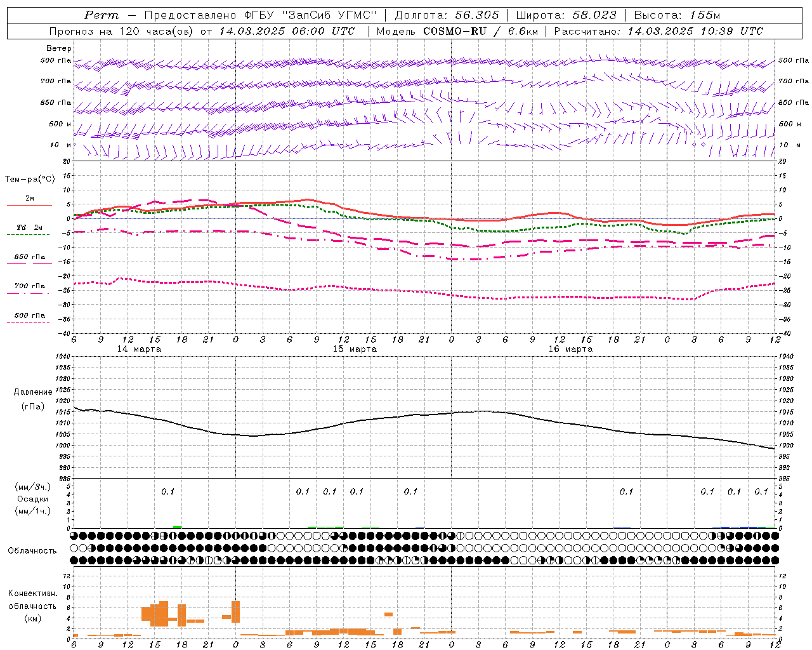The width and height of the screenshot is (812, 650).
Task: Click the "10 м" wind level label on left
Action: click(x=61, y=145)
